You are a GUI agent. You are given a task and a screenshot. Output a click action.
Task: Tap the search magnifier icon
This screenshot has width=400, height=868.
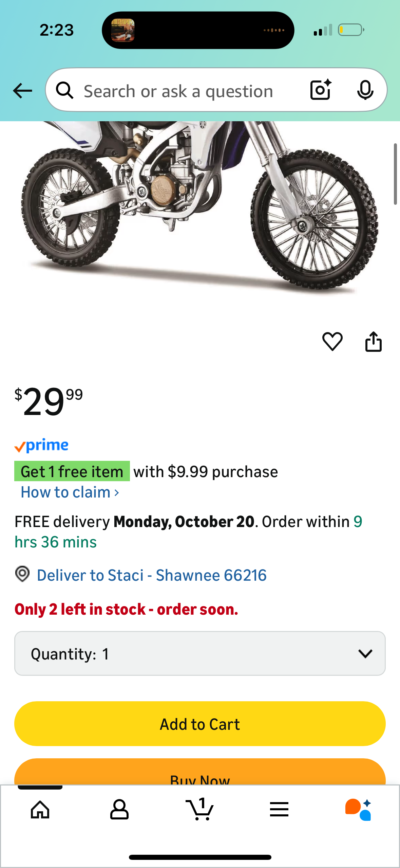(x=64, y=91)
